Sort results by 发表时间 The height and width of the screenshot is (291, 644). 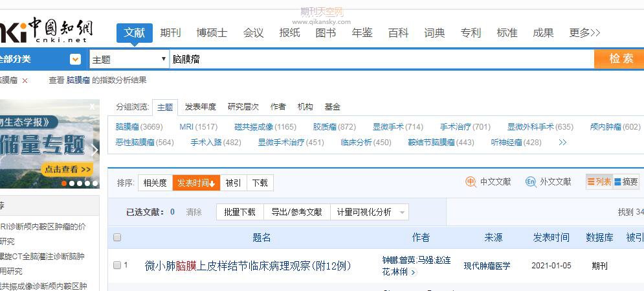point(196,183)
